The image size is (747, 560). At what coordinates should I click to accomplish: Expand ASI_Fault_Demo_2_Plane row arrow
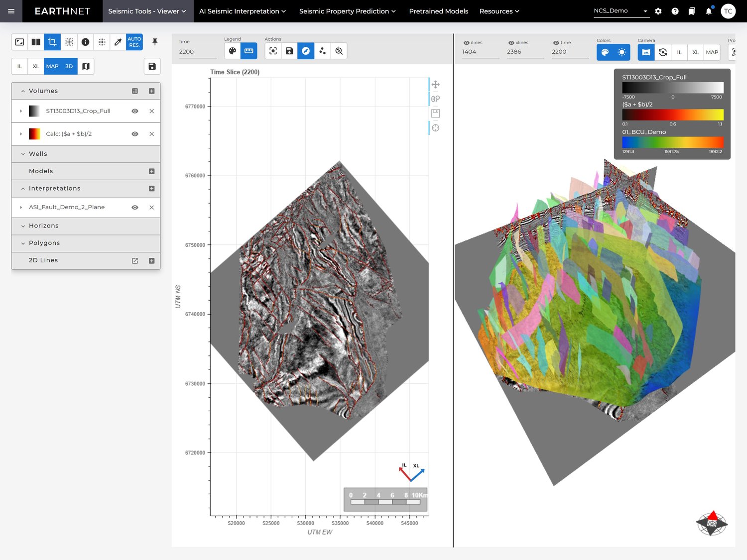tap(21, 207)
